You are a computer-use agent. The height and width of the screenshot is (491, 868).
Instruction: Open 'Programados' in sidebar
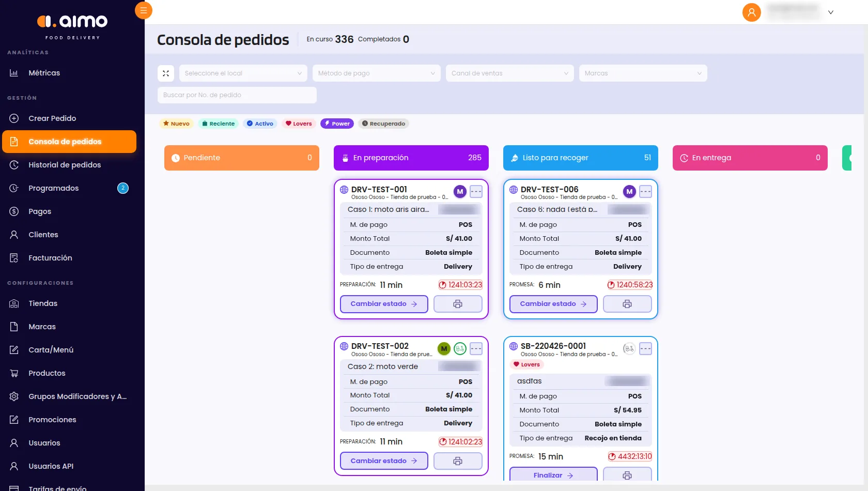(69, 188)
